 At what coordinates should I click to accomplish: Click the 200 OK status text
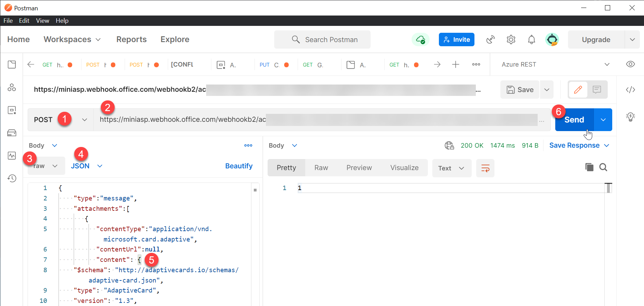tap(472, 146)
